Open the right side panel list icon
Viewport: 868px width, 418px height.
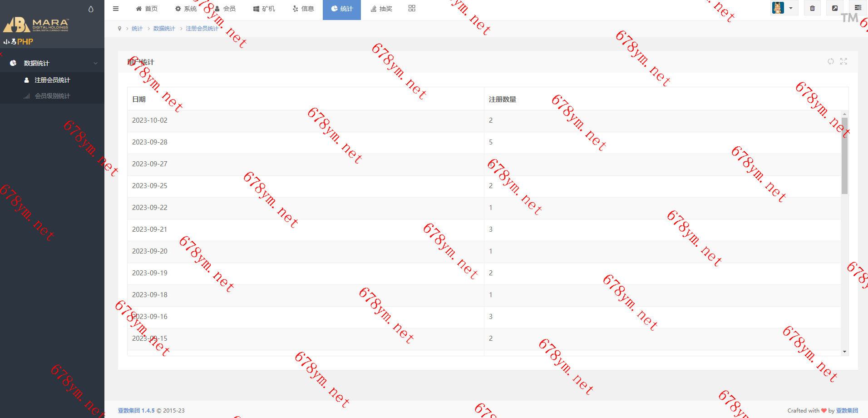coord(858,8)
